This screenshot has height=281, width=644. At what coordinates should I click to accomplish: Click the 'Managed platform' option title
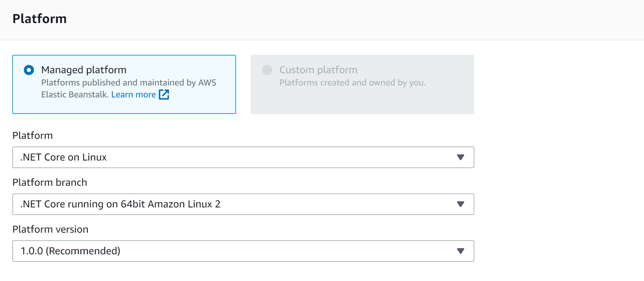(x=84, y=70)
